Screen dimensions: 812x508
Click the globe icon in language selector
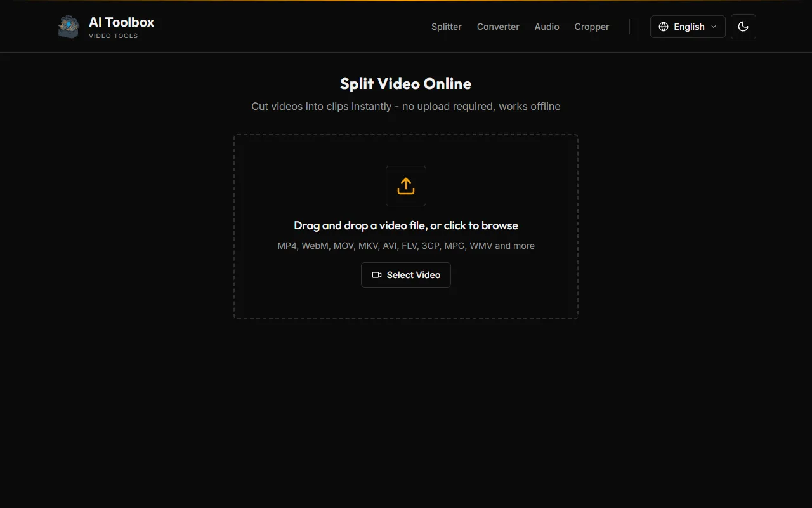click(x=664, y=27)
